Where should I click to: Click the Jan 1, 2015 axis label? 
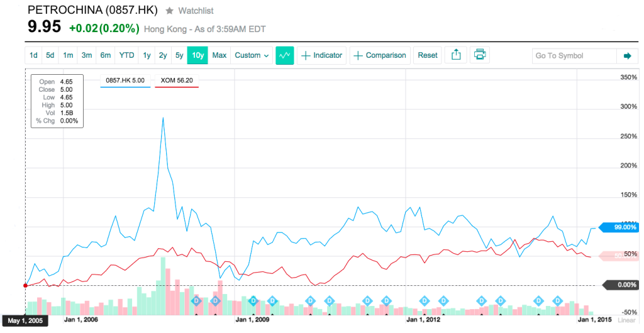click(x=594, y=319)
